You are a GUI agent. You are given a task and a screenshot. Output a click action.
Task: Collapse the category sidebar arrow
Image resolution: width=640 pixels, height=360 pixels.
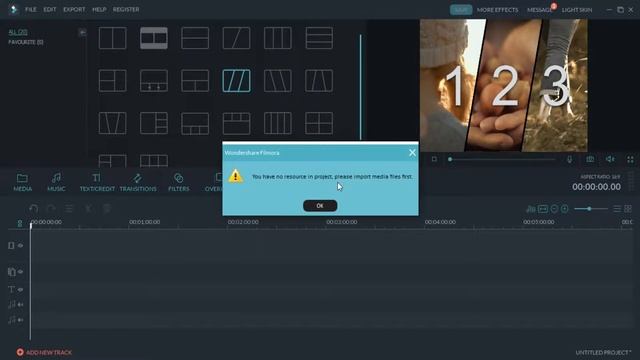point(82,32)
